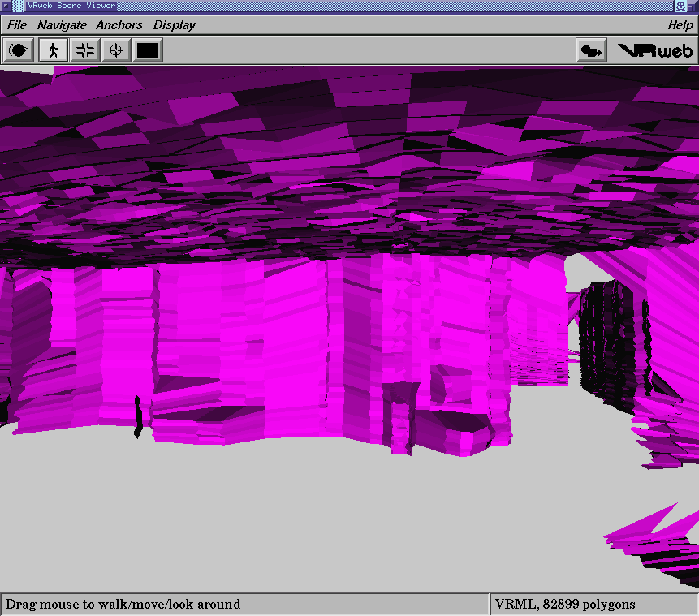This screenshot has width=699, height=616.
Task: Open the Help menu
Action: [x=680, y=25]
